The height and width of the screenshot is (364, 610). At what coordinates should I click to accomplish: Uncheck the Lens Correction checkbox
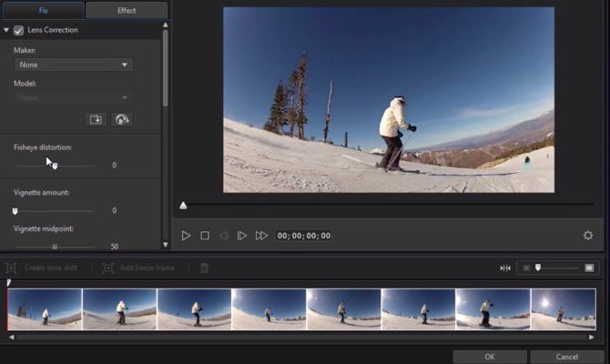click(x=18, y=30)
